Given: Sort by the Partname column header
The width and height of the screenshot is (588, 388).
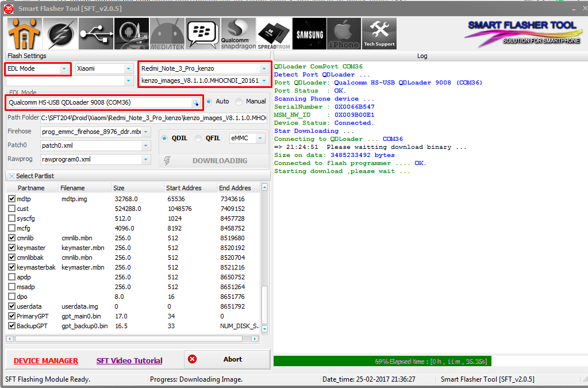Looking at the screenshot, I should (x=31, y=188).
